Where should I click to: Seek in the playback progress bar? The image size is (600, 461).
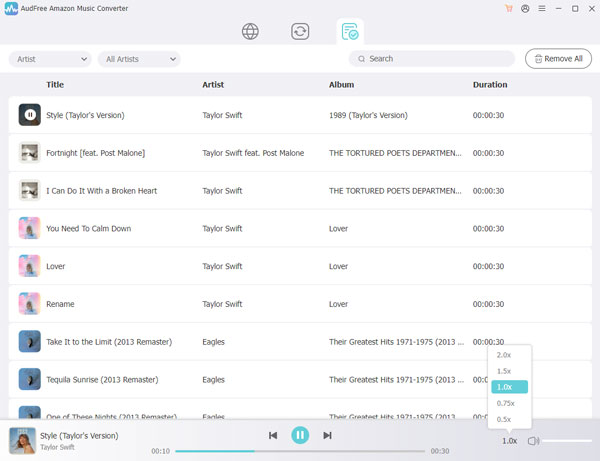pos(300,451)
